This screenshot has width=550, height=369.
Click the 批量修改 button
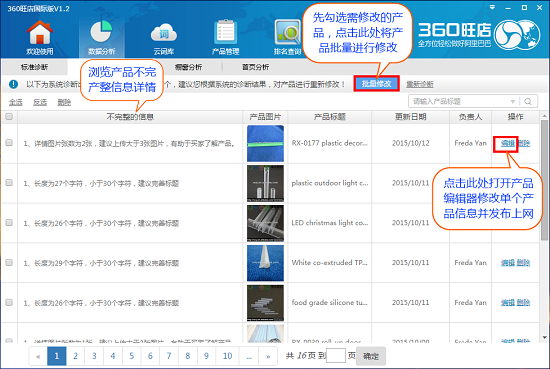tap(376, 84)
